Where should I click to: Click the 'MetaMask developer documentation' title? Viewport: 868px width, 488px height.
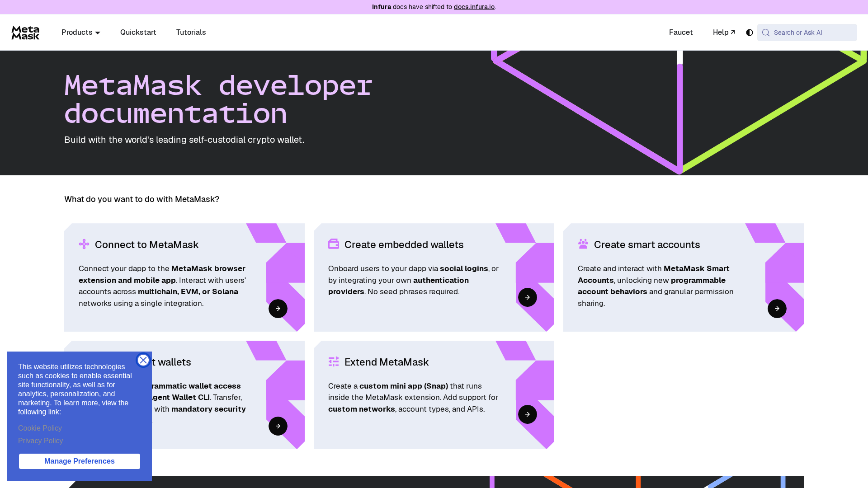pyautogui.click(x=218, y=99)
